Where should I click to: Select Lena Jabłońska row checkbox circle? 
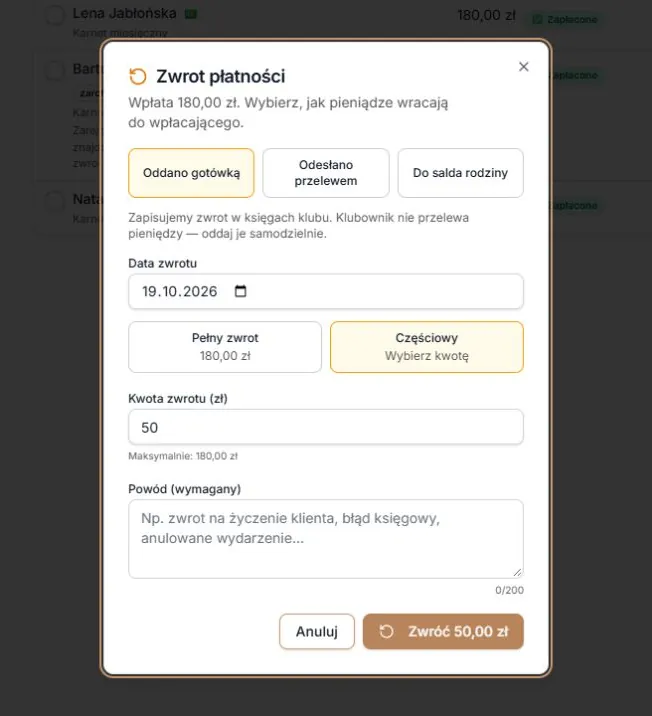[55, 15]
